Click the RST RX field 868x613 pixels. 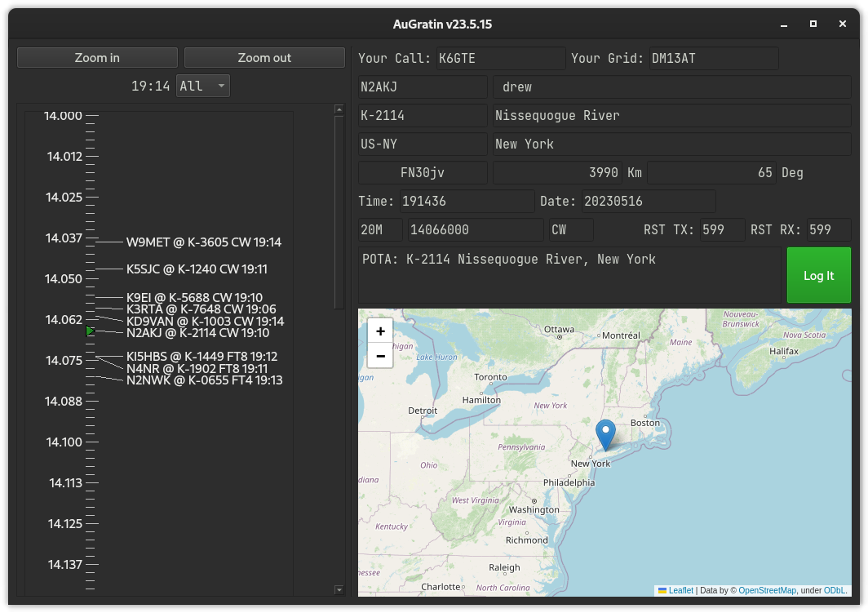click(x=829, y=230)
